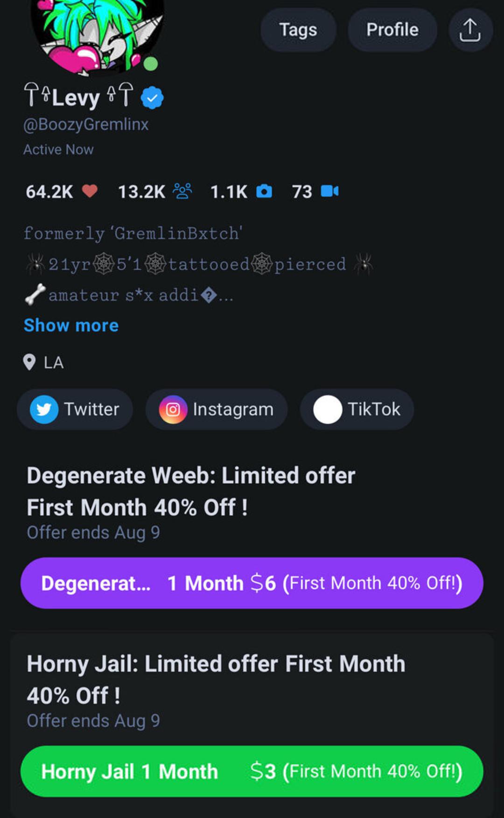Tap the red heart likes icon

coord(90,191)
